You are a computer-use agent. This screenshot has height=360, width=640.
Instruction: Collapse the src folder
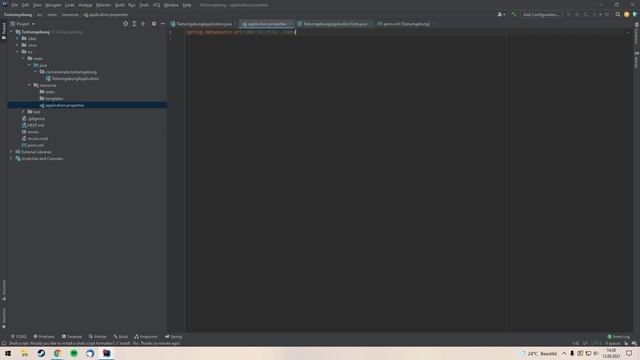(18, 52)
